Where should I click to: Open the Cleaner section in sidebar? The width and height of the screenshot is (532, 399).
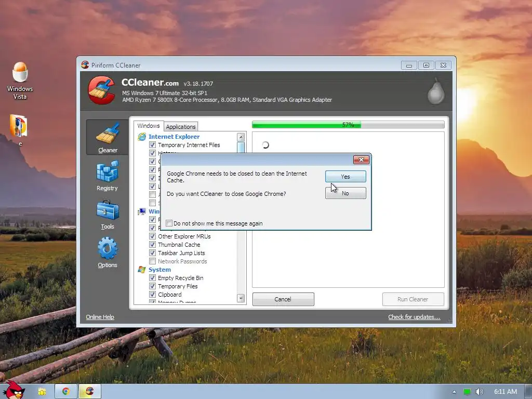coord(108,137)
